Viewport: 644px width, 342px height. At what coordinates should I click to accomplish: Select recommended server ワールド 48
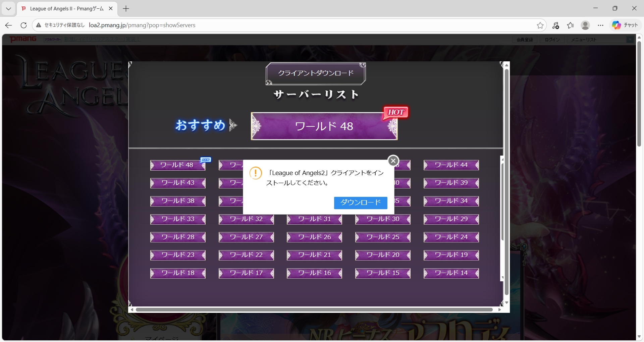[324, 126]
